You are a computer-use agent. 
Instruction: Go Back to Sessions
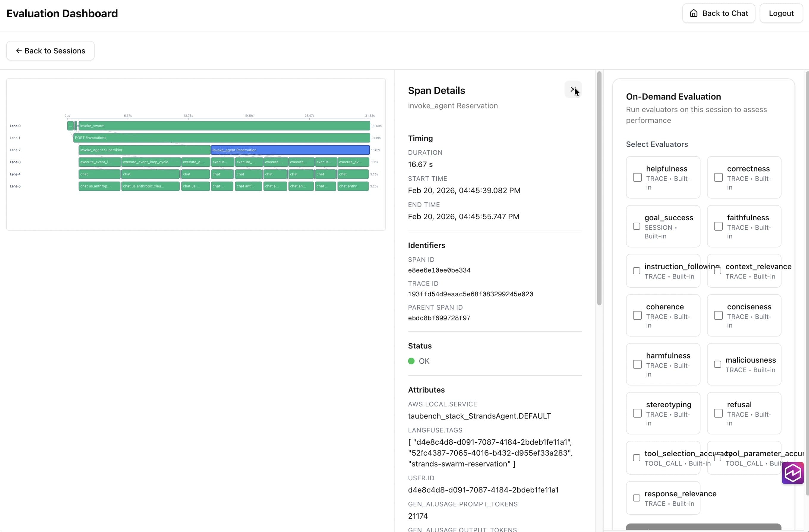coord(50,51)
